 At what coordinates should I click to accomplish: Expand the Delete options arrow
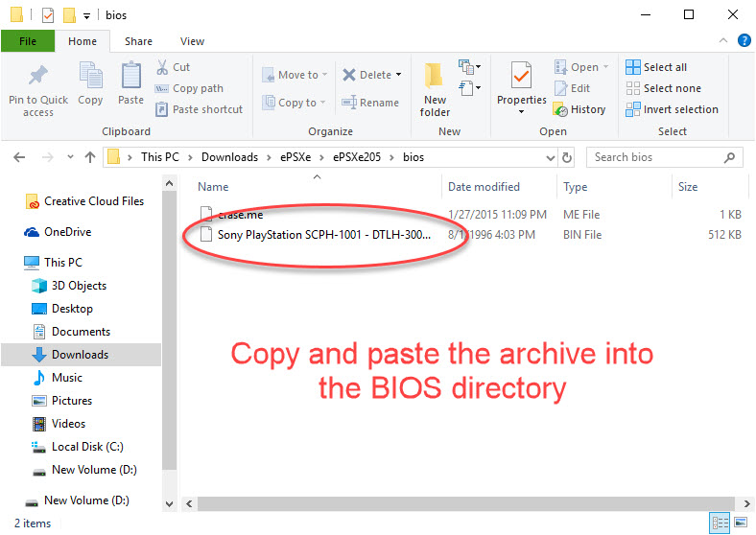point(399,75)
